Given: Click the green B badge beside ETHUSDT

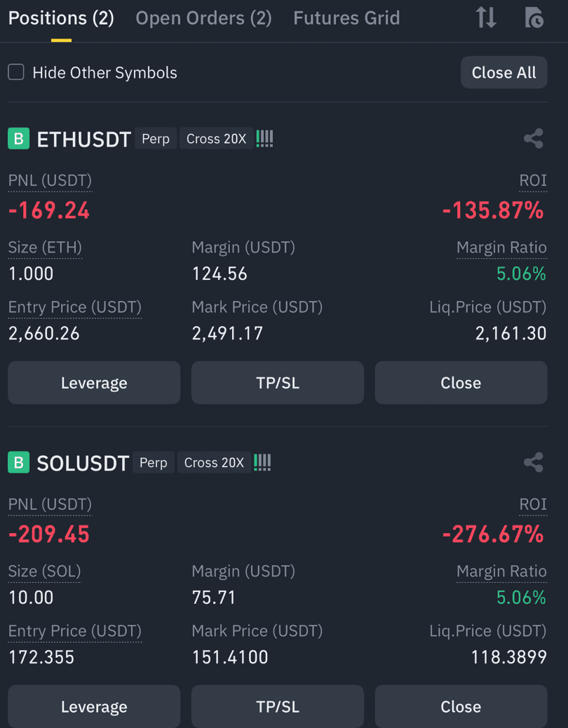Looking at the screenshot, I should tap(18, 138).
